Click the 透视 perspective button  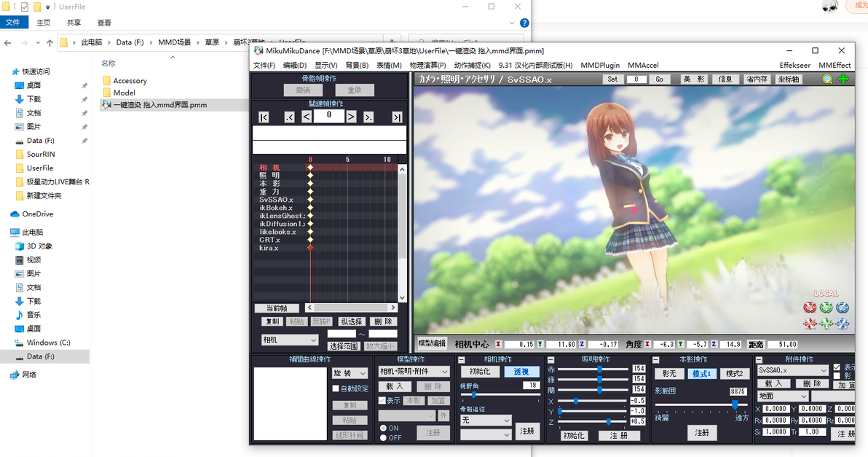[x=521, y=372]
